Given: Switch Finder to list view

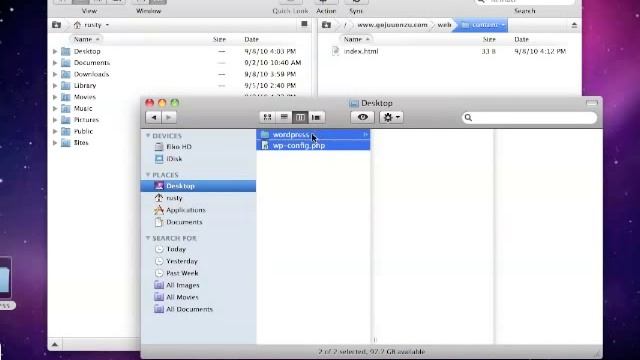Looking at the screenshot, I should coord(284,118).
